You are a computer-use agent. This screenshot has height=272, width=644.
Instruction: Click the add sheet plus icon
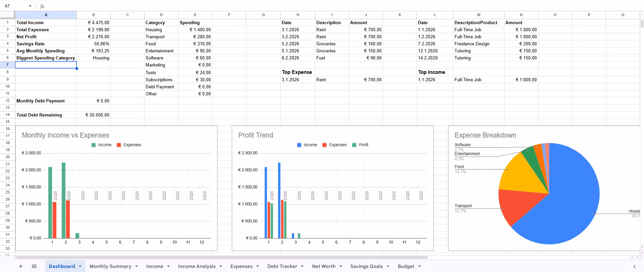click(x=21, y=266)
